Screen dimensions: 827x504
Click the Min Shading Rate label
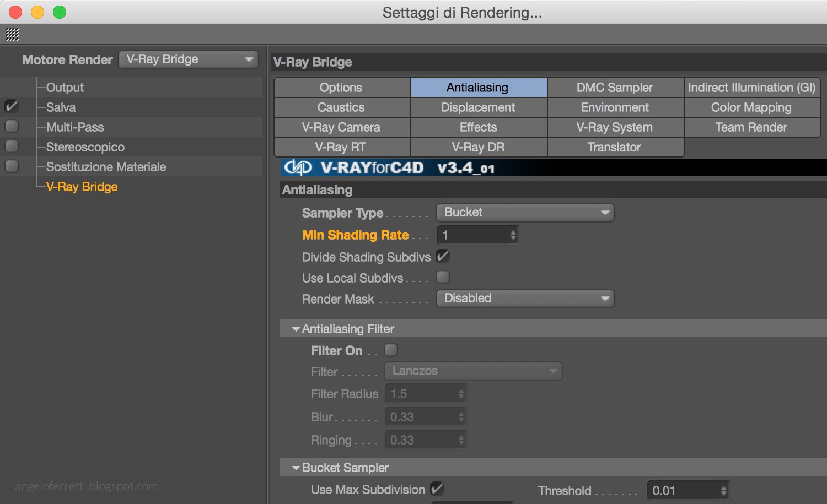(x=356, y=235)
